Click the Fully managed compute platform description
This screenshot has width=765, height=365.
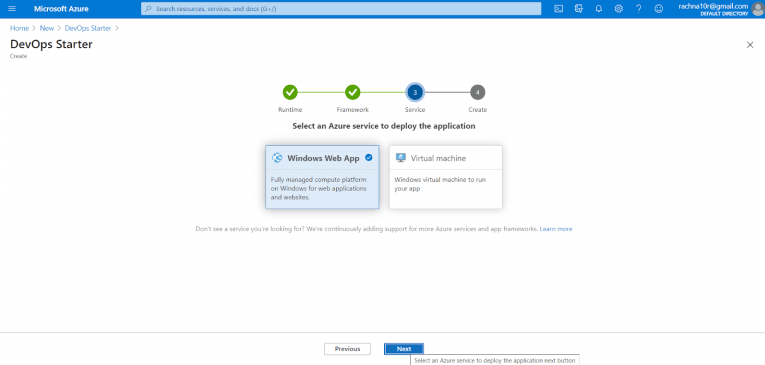point(319,188)
